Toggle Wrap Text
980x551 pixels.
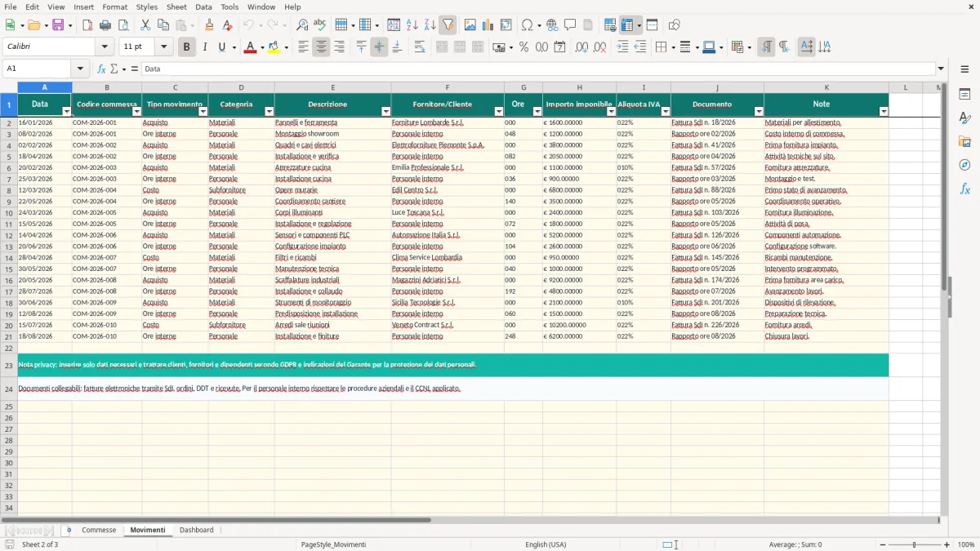tap(420, 47)
